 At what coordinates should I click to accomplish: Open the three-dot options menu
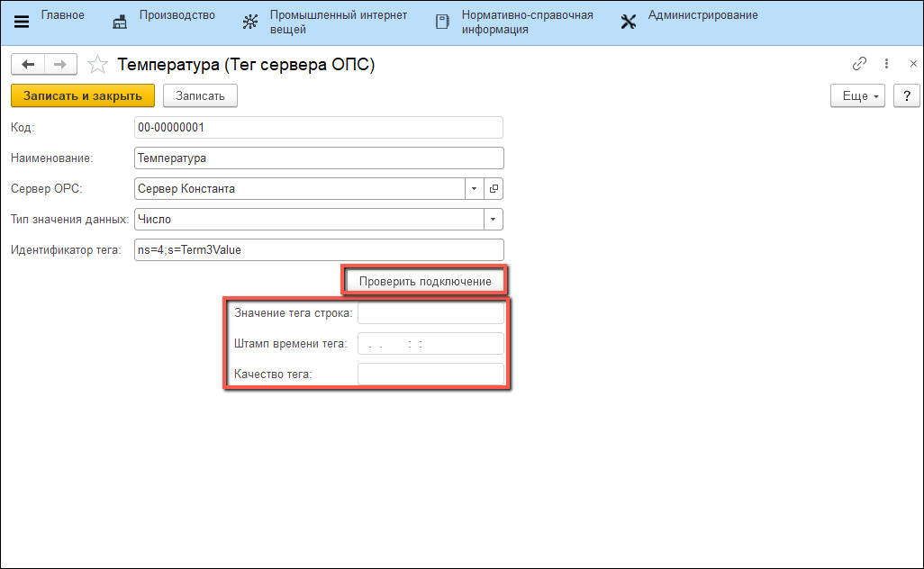pyautogui.click(x=887, y=64)
